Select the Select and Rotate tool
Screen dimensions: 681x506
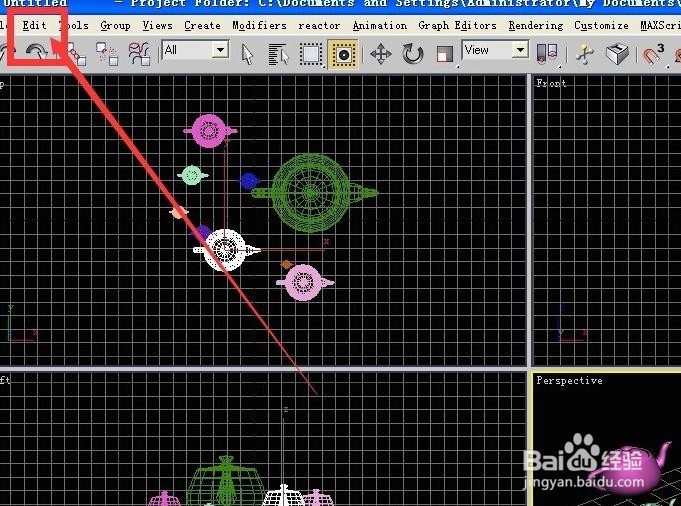point(413,54)
